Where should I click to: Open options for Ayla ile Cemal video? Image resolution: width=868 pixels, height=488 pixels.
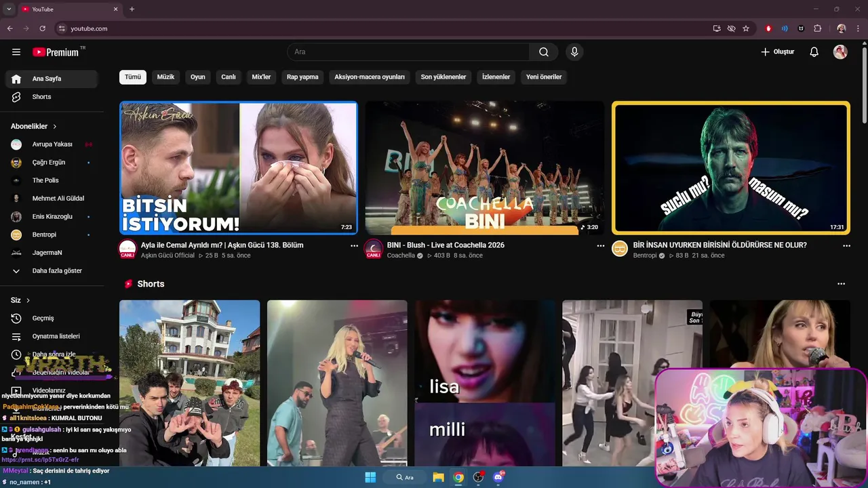[x=354, y=246]
